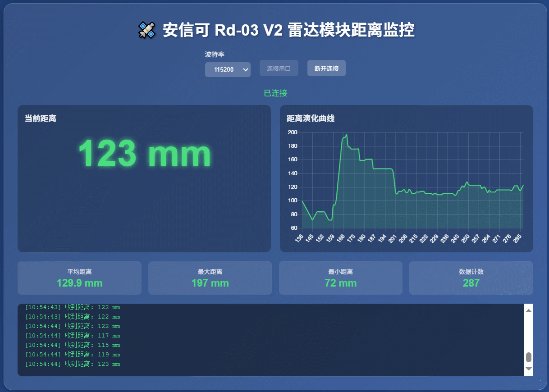Click the large 123 mm distance reading
This screenshot has width=549, height=392.
[144, 154]
